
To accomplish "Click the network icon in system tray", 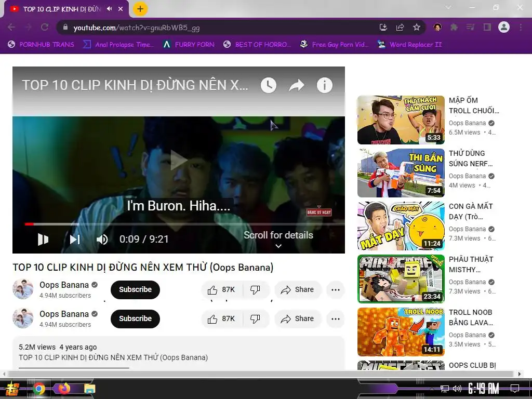I will 445,389.
